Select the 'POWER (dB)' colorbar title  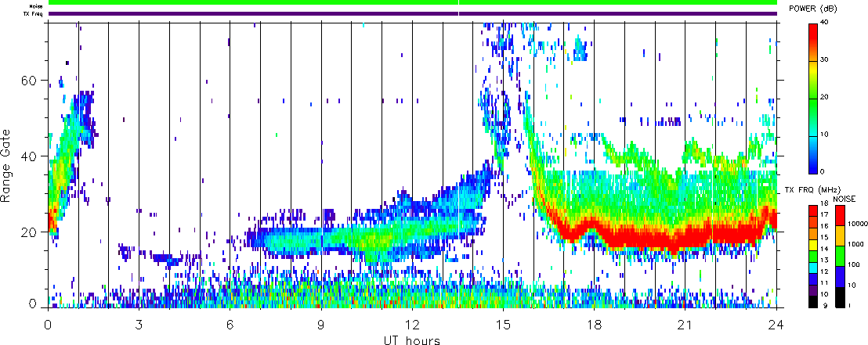click(x=815, y=9)
